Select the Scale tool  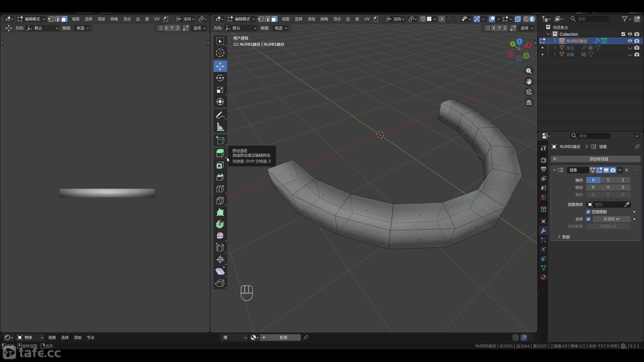click(220, 90)
